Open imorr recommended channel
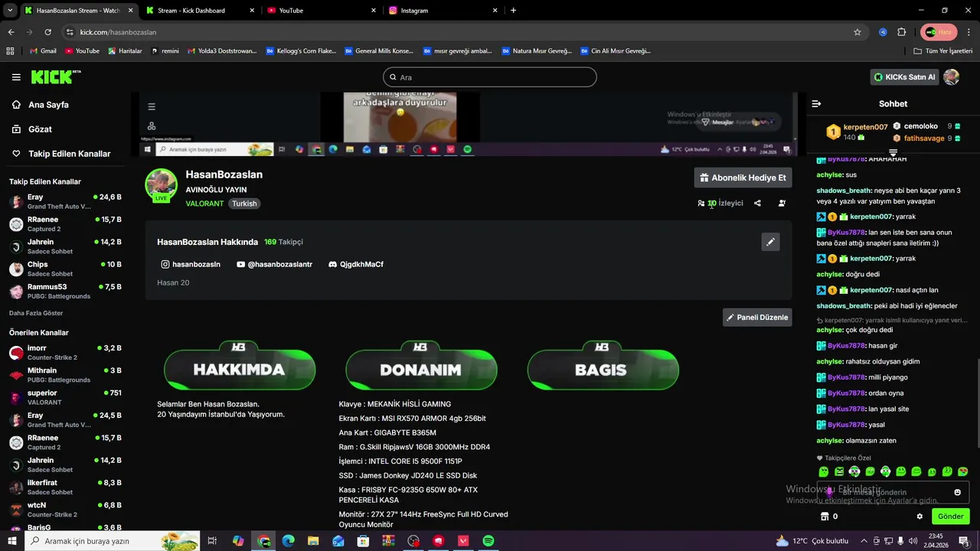 65,353
